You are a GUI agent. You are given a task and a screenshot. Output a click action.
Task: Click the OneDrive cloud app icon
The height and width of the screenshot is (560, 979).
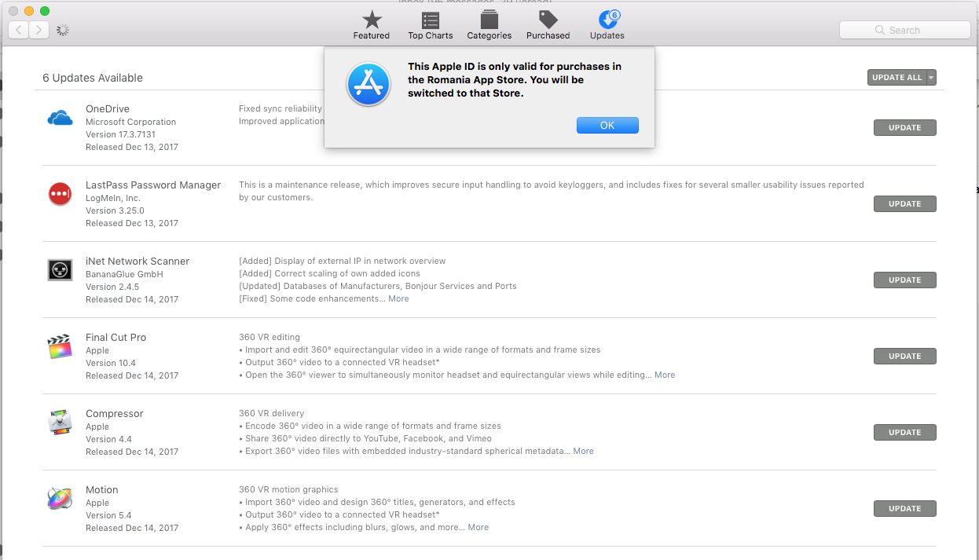60,119
